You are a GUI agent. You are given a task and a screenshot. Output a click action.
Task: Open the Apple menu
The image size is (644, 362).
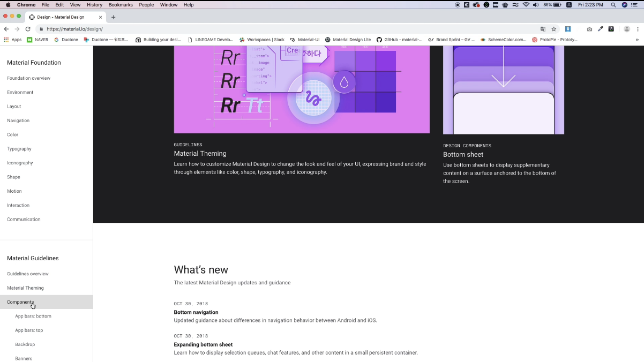(x=8, y=5)
